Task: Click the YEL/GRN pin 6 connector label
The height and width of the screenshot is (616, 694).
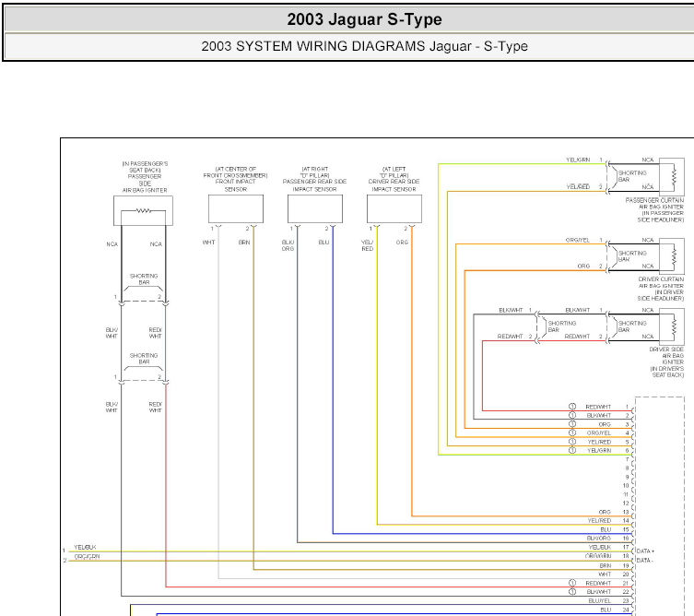Action: click(599, 450)
